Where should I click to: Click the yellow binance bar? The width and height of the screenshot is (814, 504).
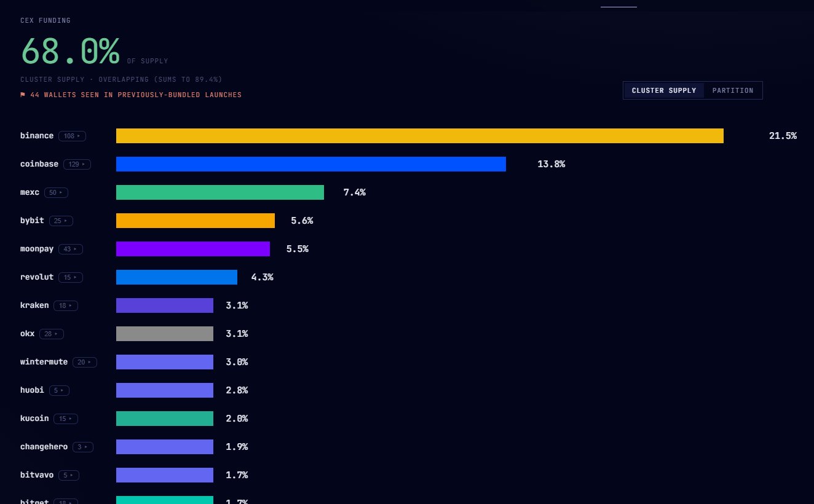pyautogui.click(x=420, y=136)
